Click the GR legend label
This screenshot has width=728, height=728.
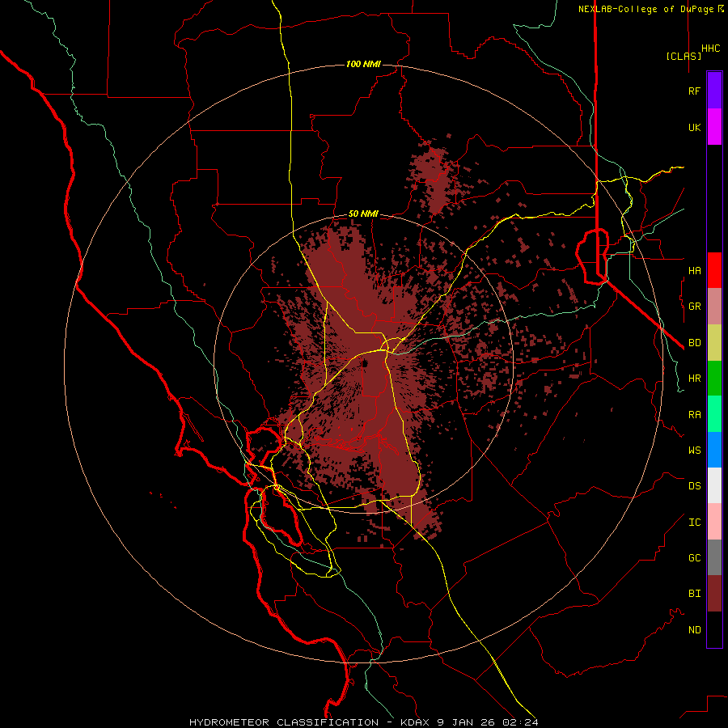coord(694,307)
